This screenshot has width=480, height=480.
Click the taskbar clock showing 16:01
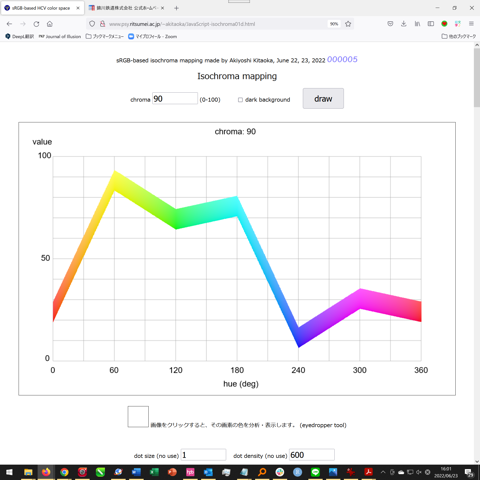coord(446,472)
